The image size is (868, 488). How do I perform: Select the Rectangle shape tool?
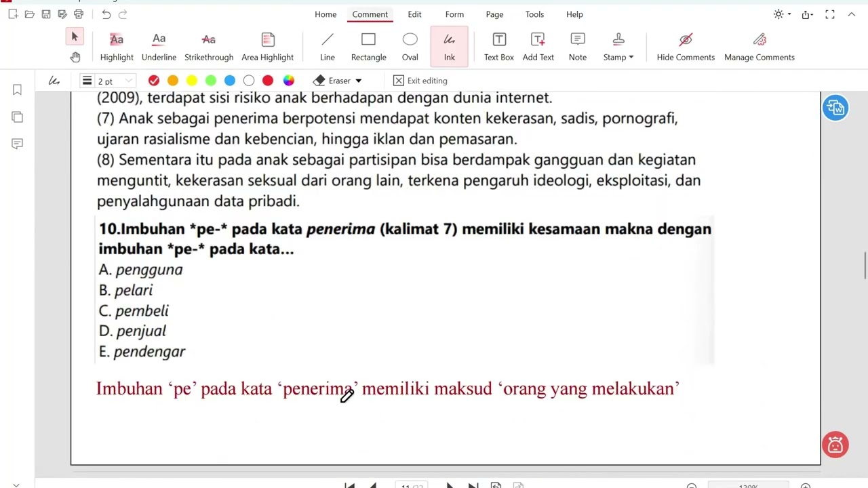point(369,47)
